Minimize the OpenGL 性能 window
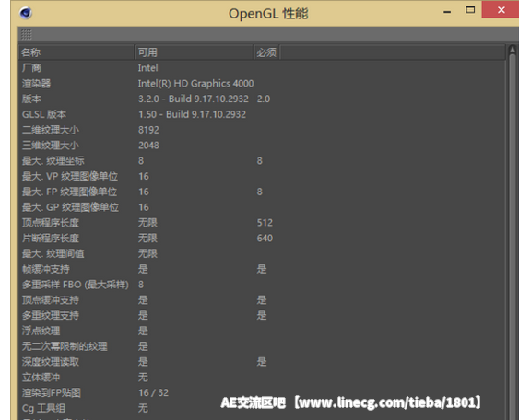Viewport: 519px width, 420px height. coord(447,12)
